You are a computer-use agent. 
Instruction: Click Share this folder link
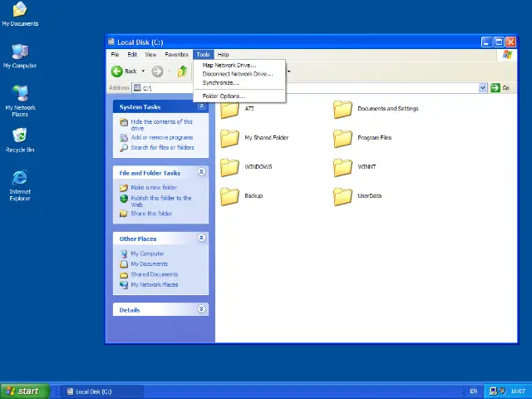151,214
